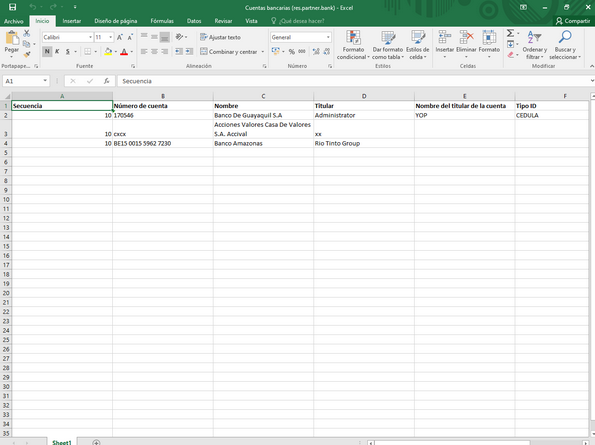
Task: Toggle Wrap Text (Ajustar texto)
Action: point(220,37)
